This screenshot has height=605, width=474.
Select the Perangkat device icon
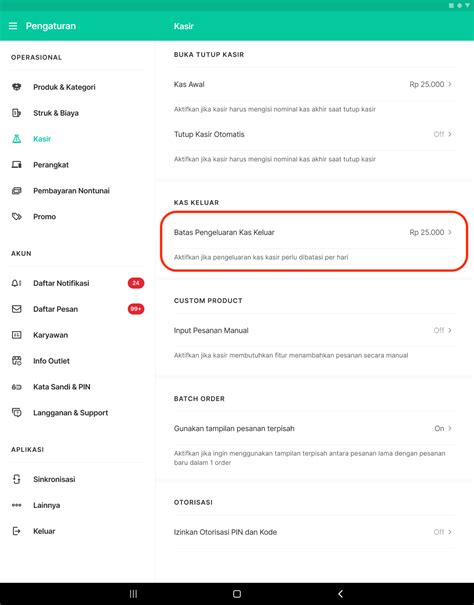pos(17,165)
